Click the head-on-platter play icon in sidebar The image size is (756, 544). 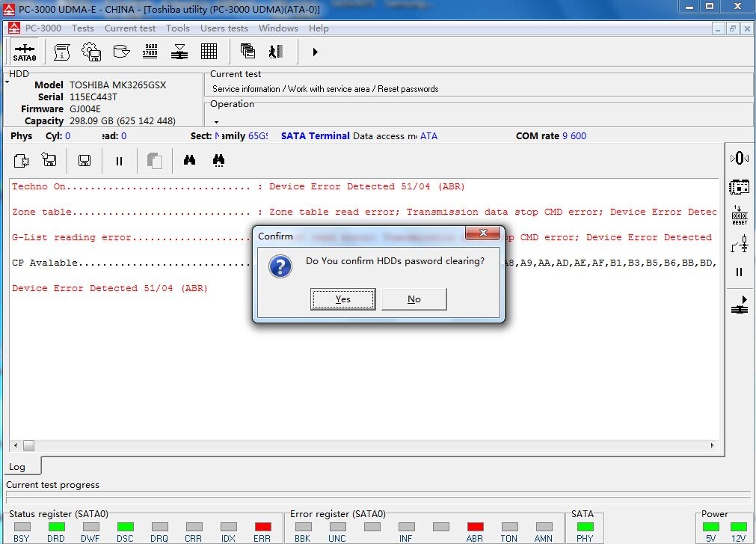[740, 305]
